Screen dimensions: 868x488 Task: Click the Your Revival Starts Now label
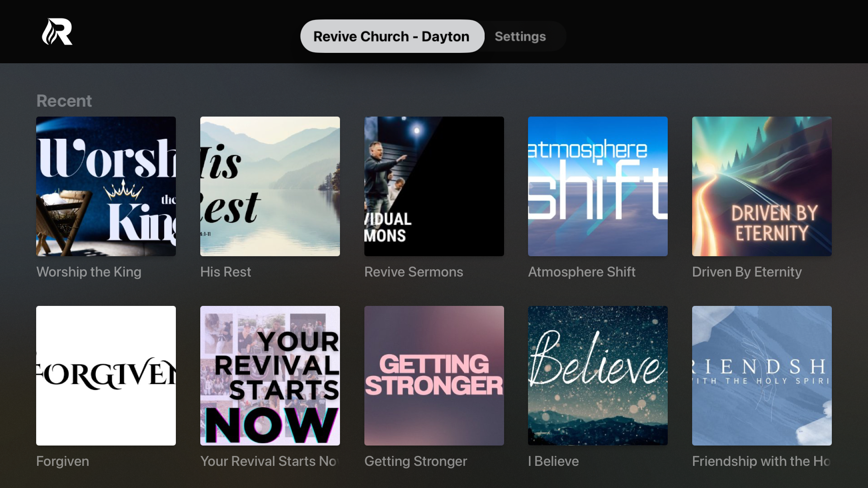tap(270, 461)
